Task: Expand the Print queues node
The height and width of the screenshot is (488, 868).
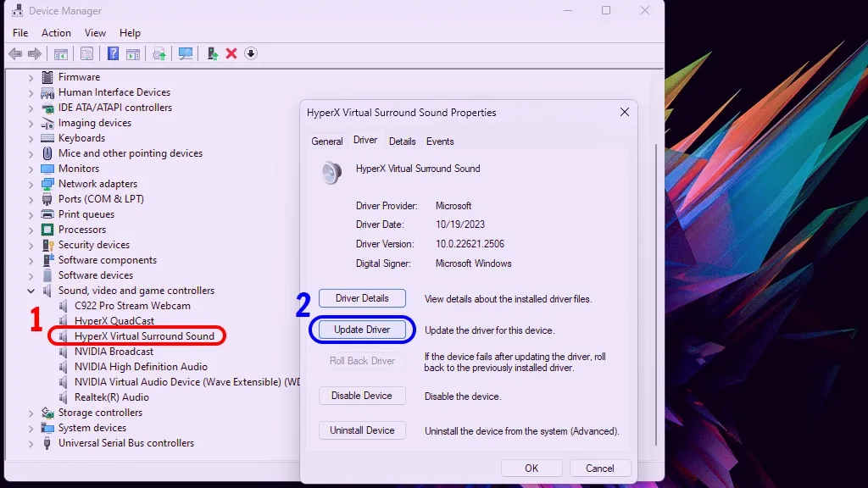Action: [x=31, y=214]
